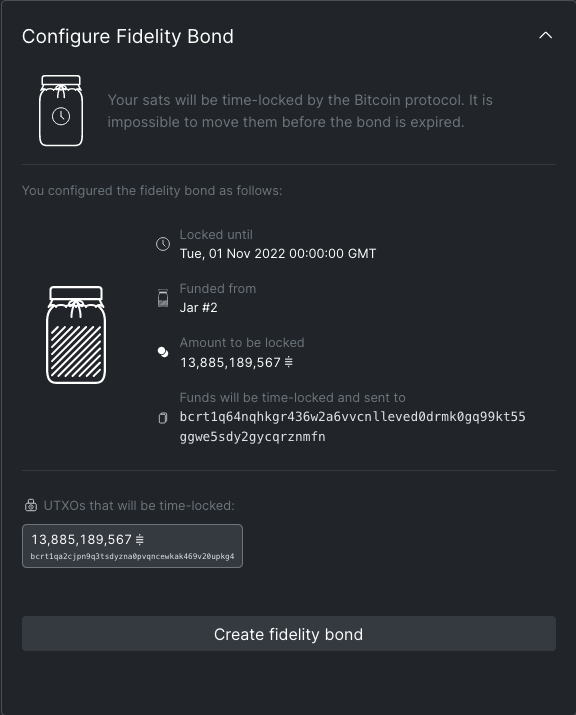Click the sats symbol after amount to be locked
Image resolution: width=576 pixels, height=715 pixels.
click(289, 362)
